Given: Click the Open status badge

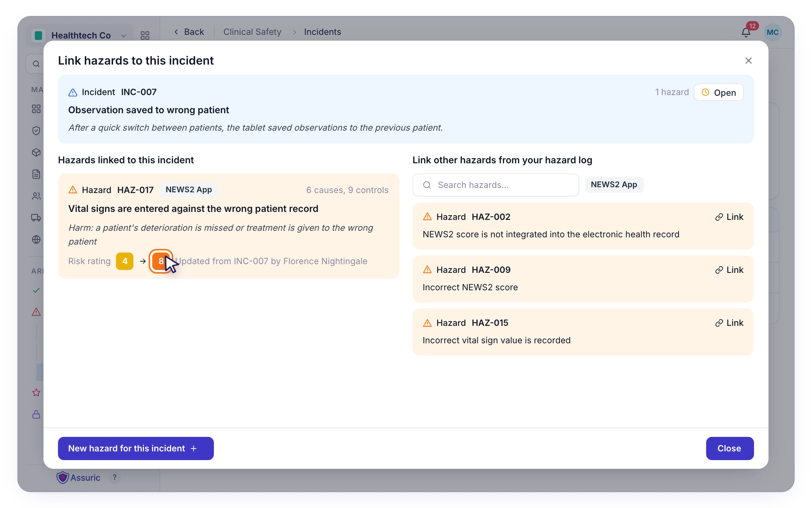Looking at the screenshot, I should [718, 93].
